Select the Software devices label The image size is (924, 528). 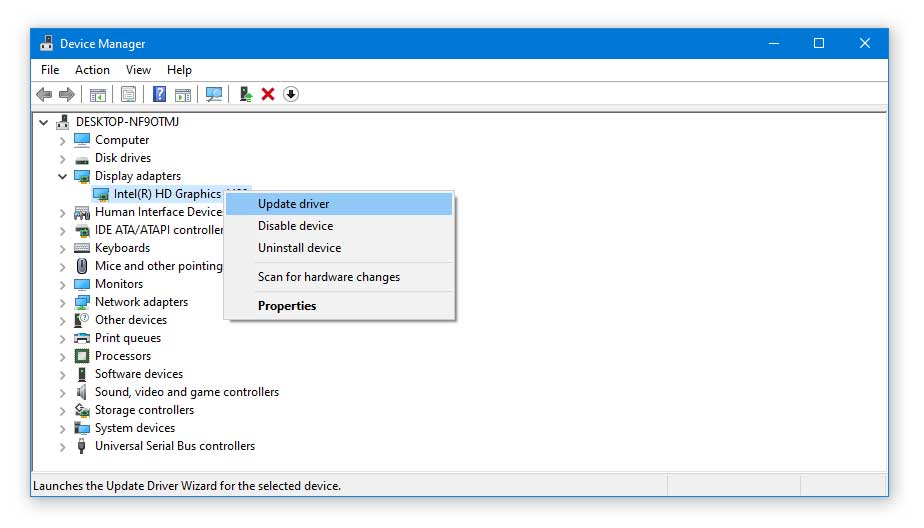tap(139, 374)
